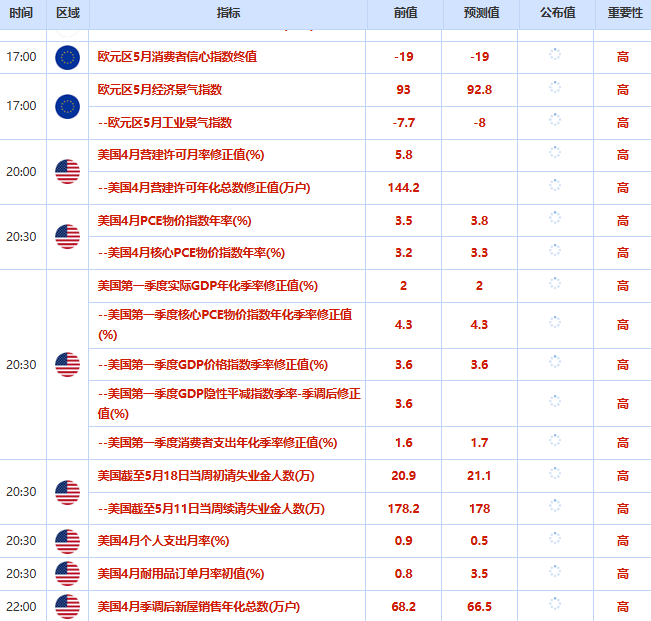
Task: Click the US flag beside jobless claims rows
Action: coord(67,492)
